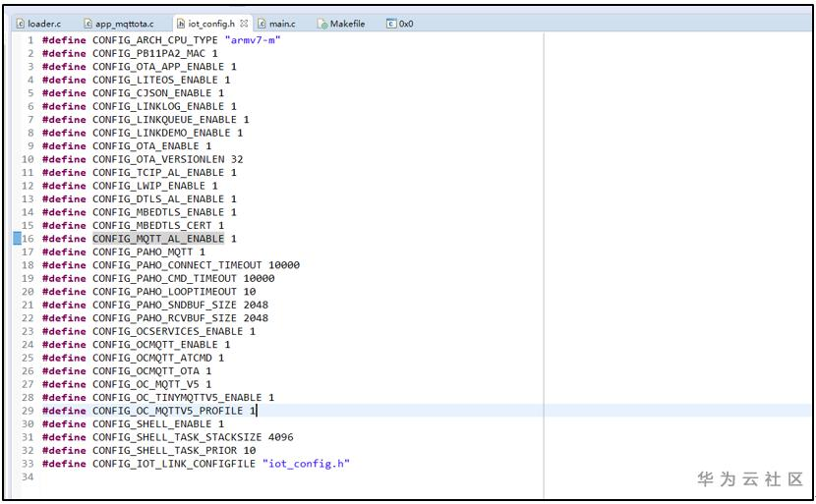
Task: Click CONFIG_OC_TINYMQTTV5_ENABLE on line 28
Action: 177,398
